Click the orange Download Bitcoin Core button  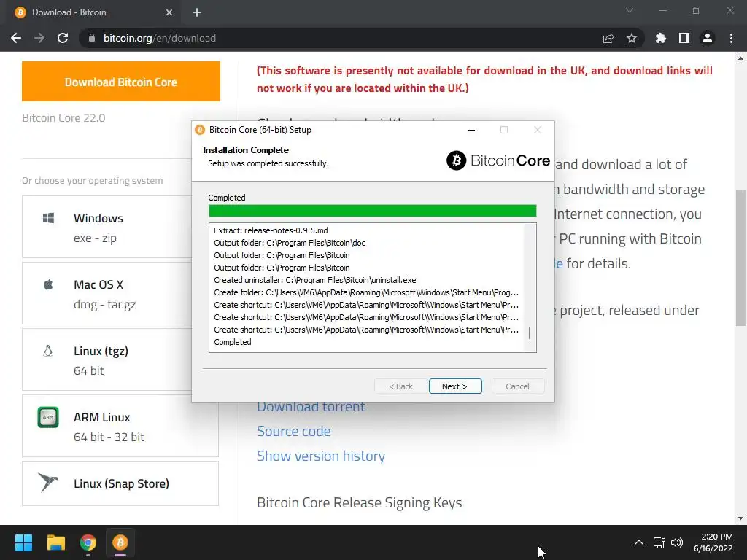(121, 82)
